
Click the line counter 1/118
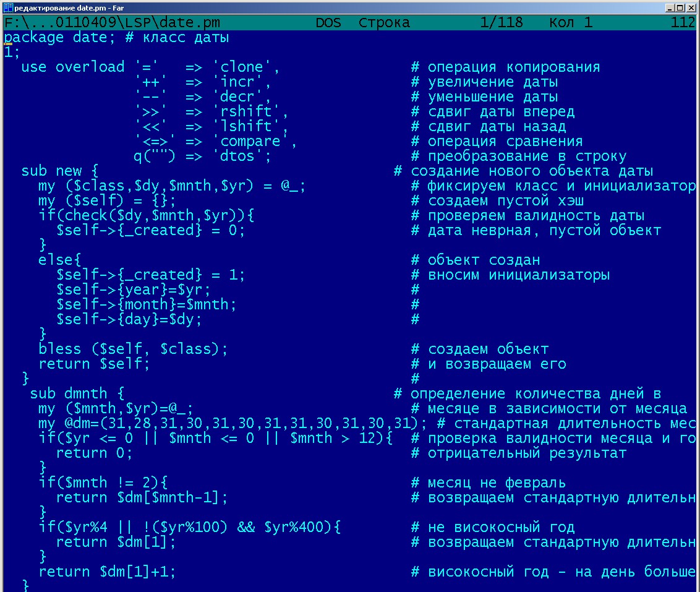click(502, 22)
